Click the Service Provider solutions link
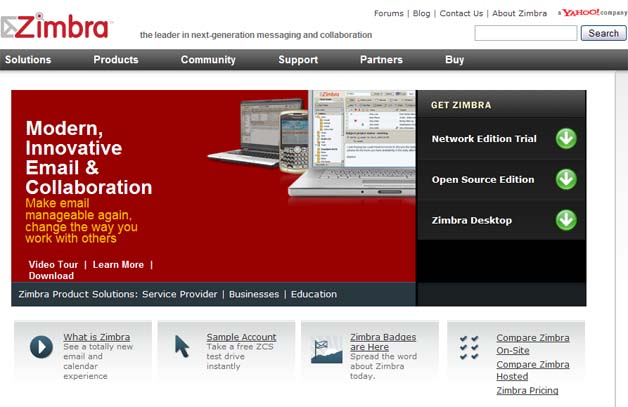This screenshot has height=407, width=628. 181,295
